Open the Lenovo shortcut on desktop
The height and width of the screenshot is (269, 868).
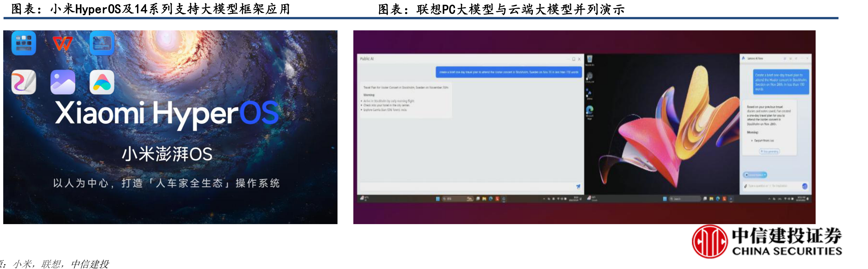click(x=590, y=94)
